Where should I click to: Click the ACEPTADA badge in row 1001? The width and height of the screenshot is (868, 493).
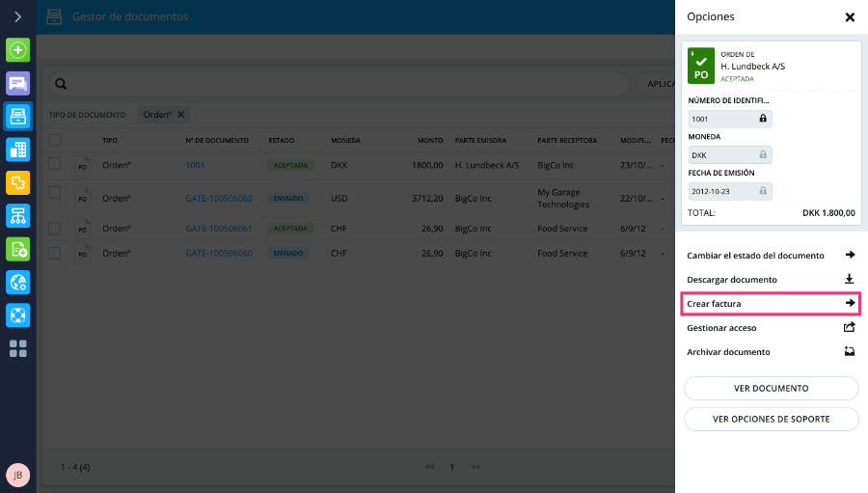tap(290, 165)
